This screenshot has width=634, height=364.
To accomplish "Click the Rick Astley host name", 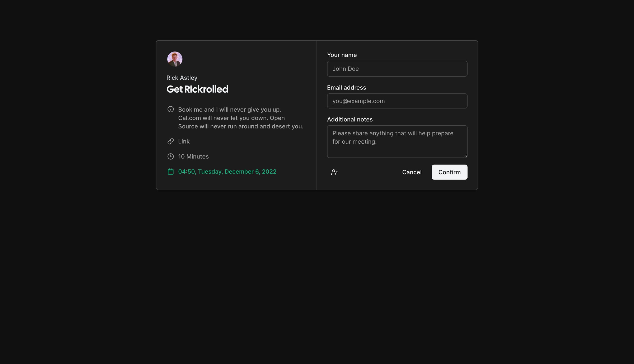I will click(182, 78).
